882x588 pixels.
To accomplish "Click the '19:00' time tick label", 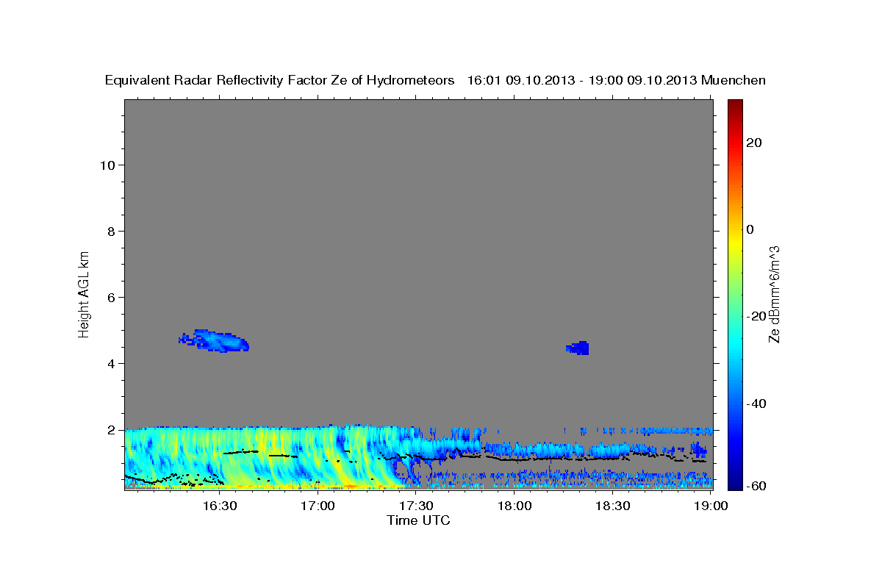I will tap(710, 506).
